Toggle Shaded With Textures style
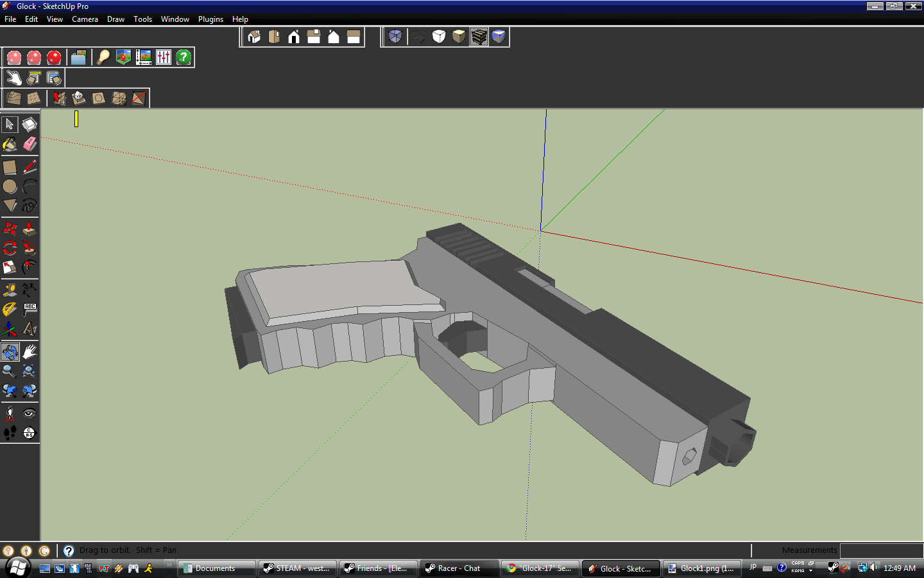The height and width of the screenshot is (578, 924). coord(479,37)
